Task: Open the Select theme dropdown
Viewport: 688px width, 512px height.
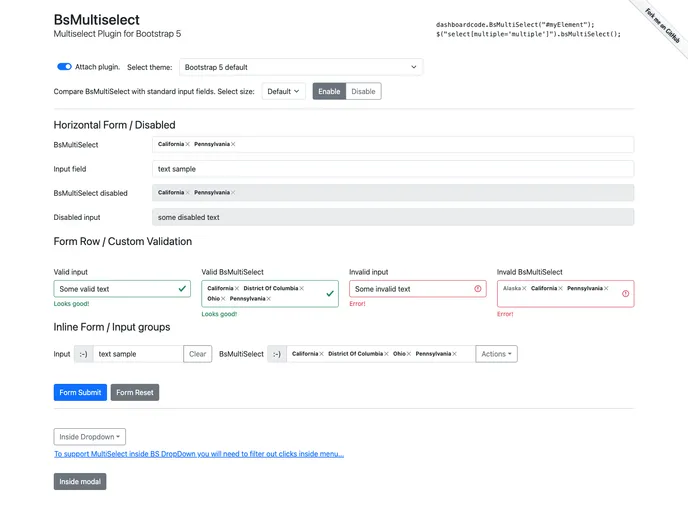Action: 301,67
